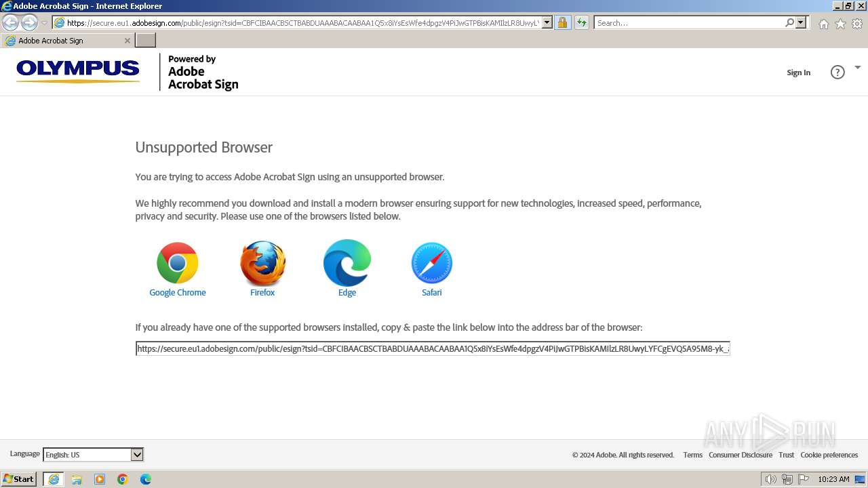
Task: Expand the search provider dropdown arrow
Action: tap(801, 22)
